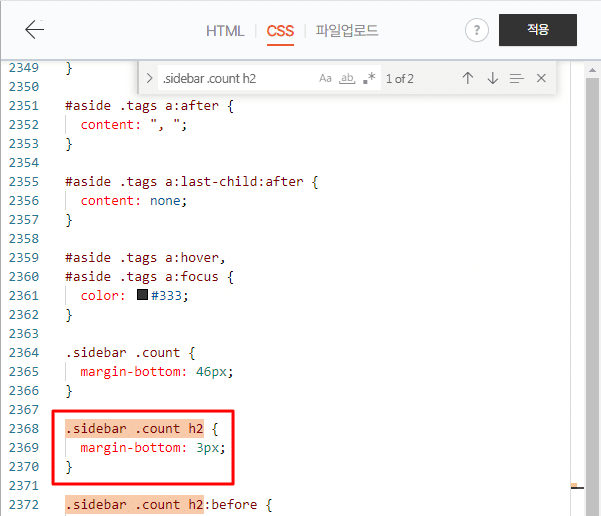Click the 적용 apply button

[537, 30]
